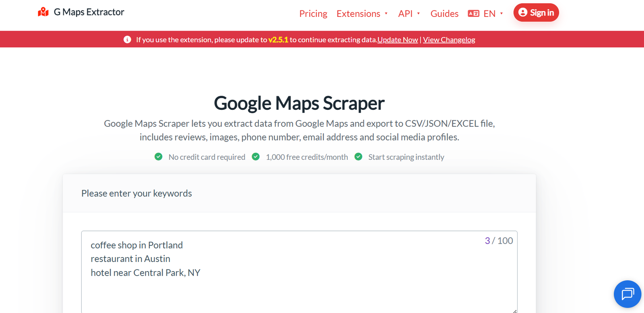Screen dimensions: 644x313
Task: Click the Sign in button
Action: [536, 12]
